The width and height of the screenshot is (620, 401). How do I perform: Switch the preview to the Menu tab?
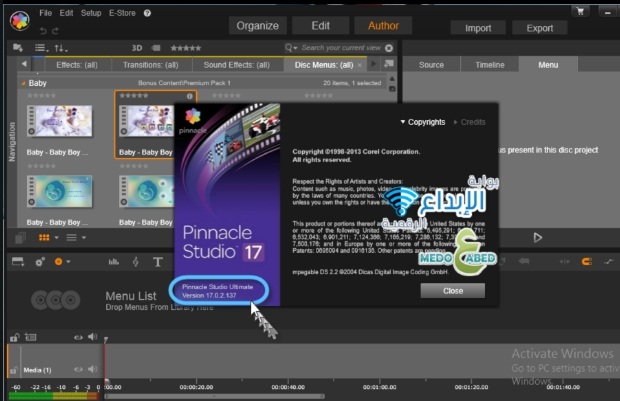(x=548, y=65)
